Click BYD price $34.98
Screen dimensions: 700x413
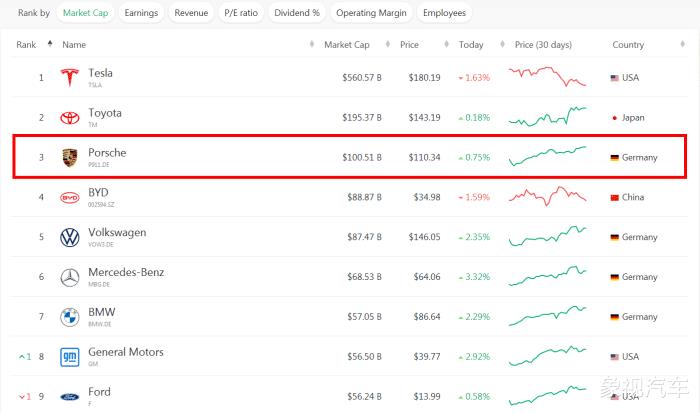pos(427,197)
